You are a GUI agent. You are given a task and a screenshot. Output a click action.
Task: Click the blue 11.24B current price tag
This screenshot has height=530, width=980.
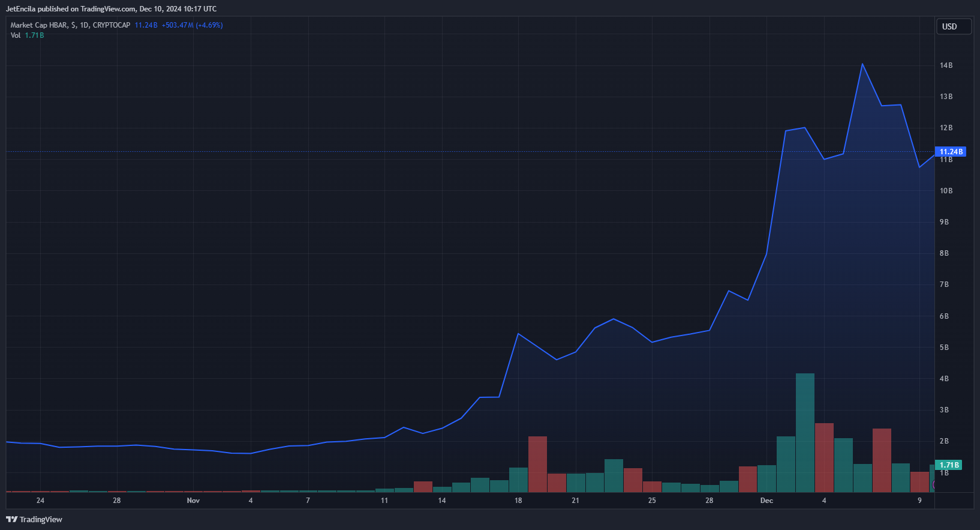pos(951,152)
